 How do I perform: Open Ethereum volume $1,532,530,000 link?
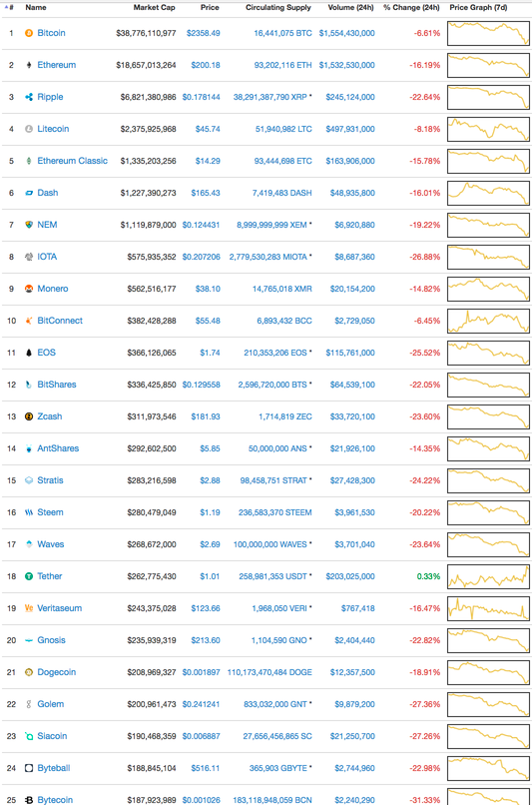(x=346, y=65)
